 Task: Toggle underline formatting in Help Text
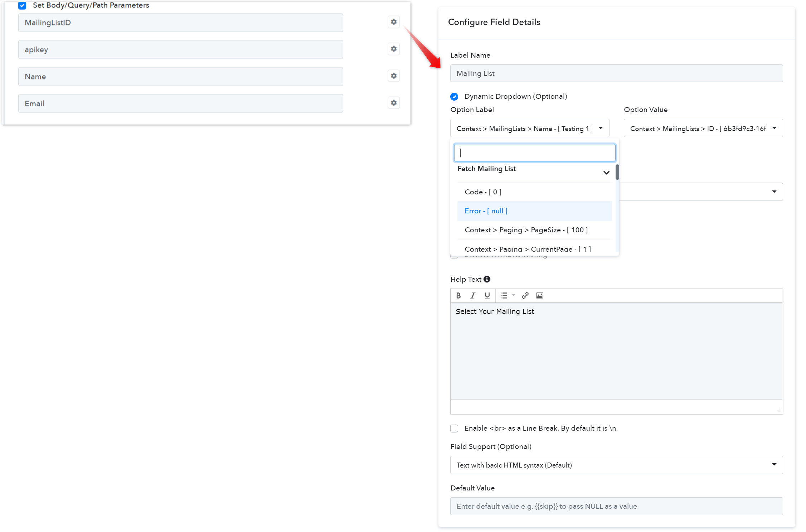[487, 295]
